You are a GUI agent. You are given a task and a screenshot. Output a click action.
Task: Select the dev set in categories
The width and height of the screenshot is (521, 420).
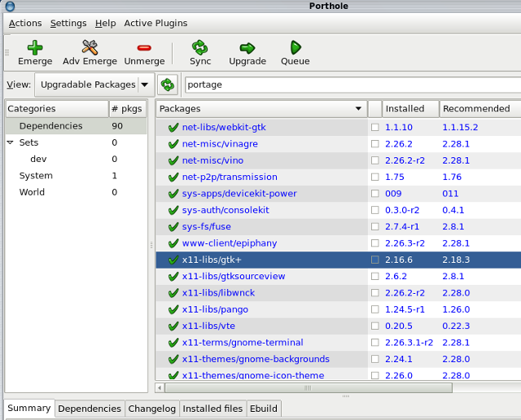pos(76,160)
